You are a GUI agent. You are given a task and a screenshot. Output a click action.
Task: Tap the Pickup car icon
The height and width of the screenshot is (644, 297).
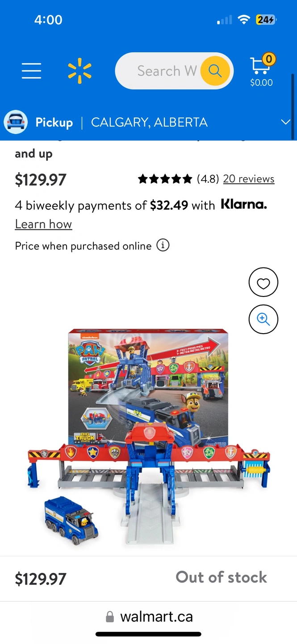tap(16, 122)
